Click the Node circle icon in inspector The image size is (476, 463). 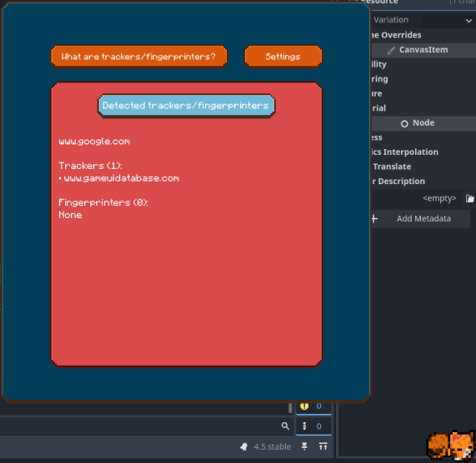pos(404,124)
